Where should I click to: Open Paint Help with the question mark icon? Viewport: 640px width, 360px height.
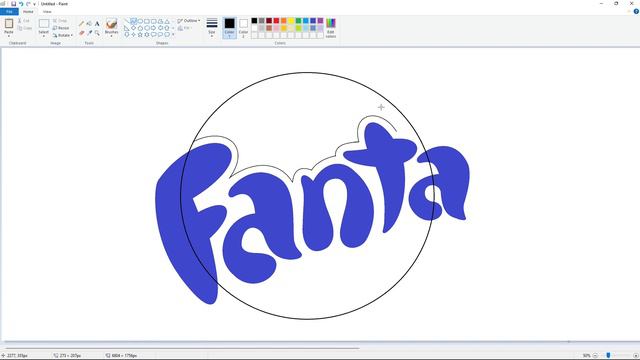click(x=636, y=11)
